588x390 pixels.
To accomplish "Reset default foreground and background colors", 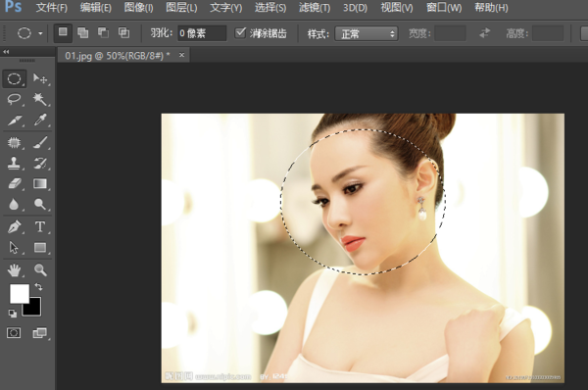I will coord(13,314).
